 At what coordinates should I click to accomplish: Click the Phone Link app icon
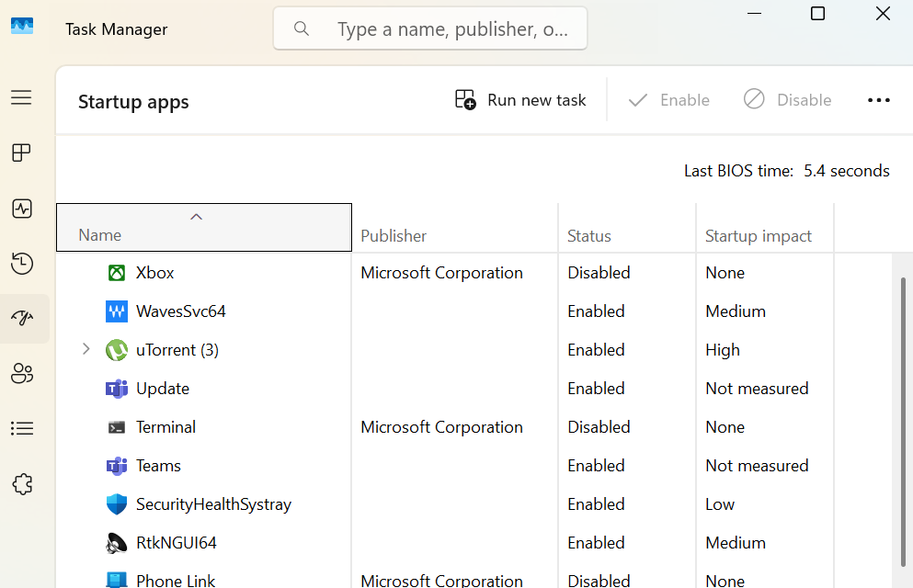pyautogui.click(x=117, y=580)
